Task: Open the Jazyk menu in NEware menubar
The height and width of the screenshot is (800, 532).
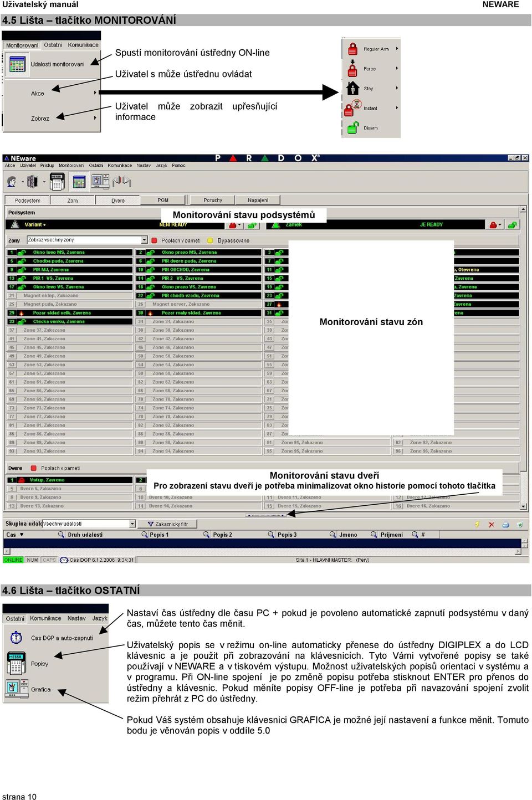Action: click(161, 166)
